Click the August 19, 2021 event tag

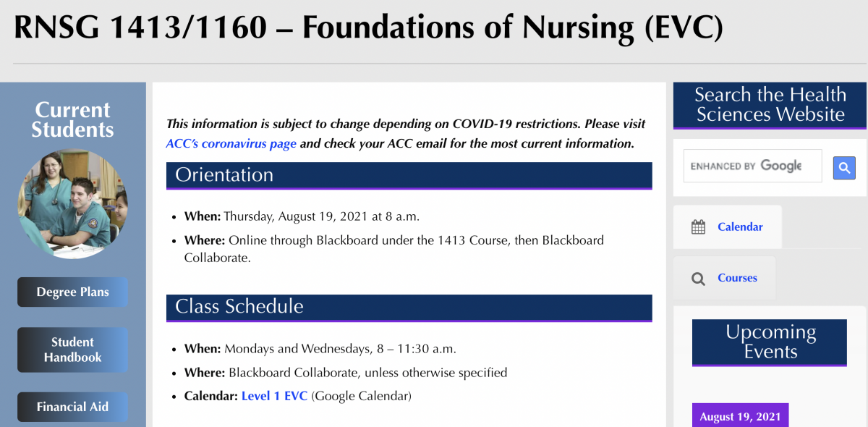(x=740, y=416)
